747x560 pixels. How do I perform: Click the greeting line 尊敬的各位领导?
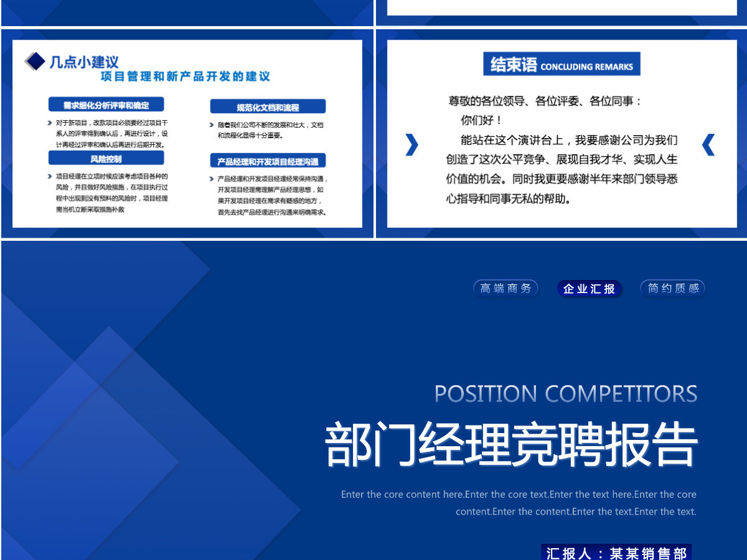click(x=545, y=101)
